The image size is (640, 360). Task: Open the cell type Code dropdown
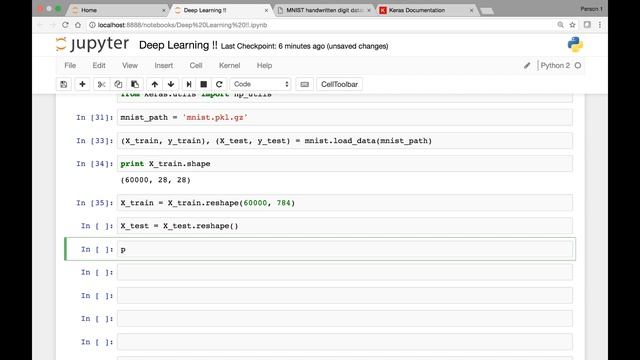[x=261, y=84]
